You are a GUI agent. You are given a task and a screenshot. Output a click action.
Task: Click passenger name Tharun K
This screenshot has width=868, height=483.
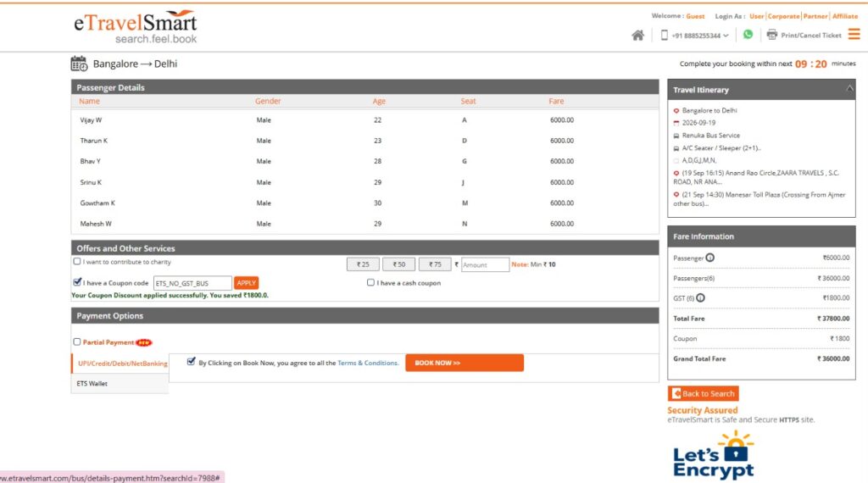93,141
